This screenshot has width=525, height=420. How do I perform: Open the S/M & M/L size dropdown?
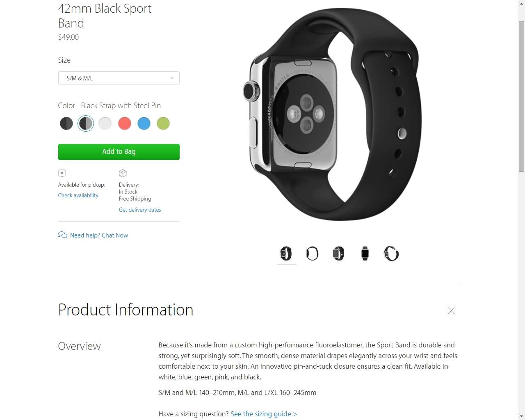119,78
